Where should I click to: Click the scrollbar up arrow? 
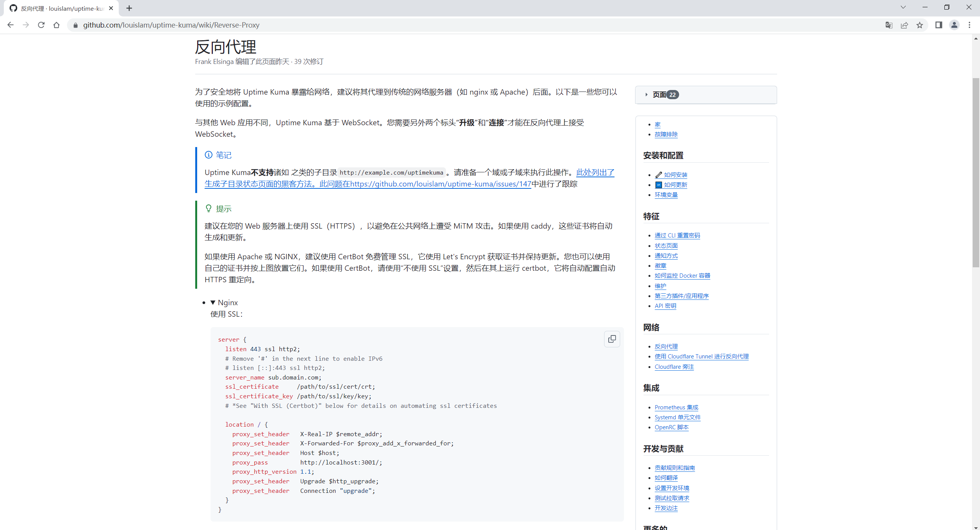tap(976, 38)
